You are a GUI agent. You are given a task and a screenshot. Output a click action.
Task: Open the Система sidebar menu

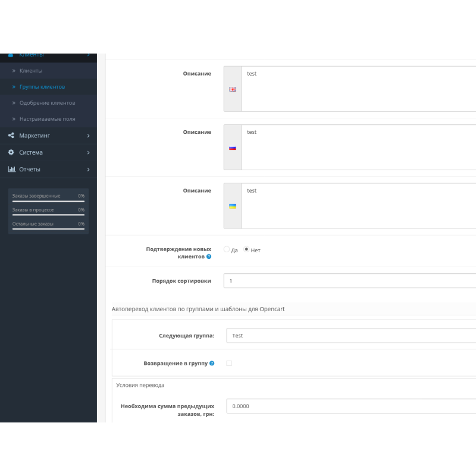pyautogui.click(x=31, y=152)
